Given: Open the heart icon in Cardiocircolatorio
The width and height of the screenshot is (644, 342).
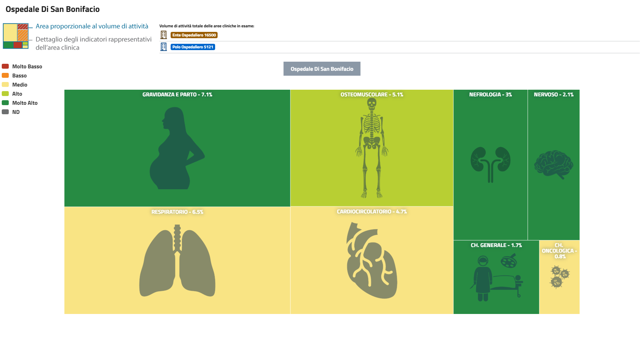Looking at the screenshot, I should point(372,261).
